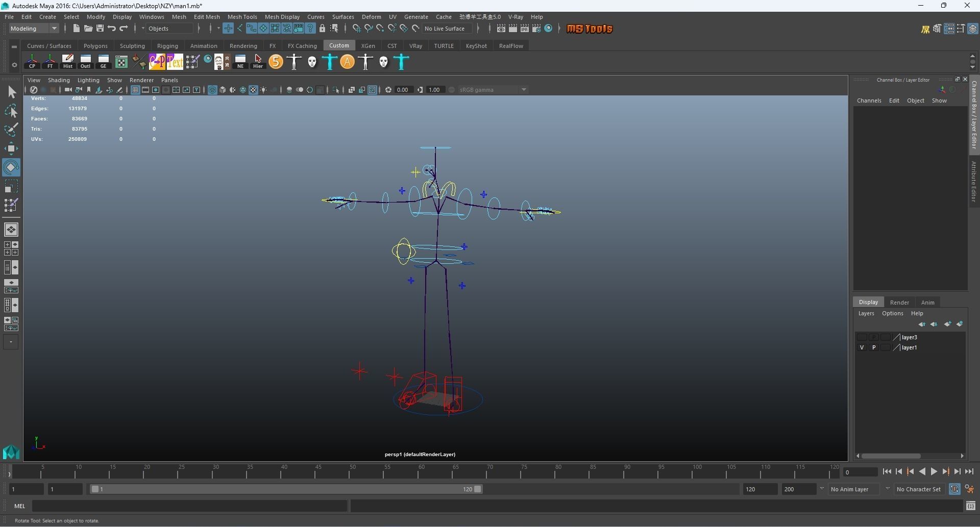Click the CP shelf button

point(32,62)
